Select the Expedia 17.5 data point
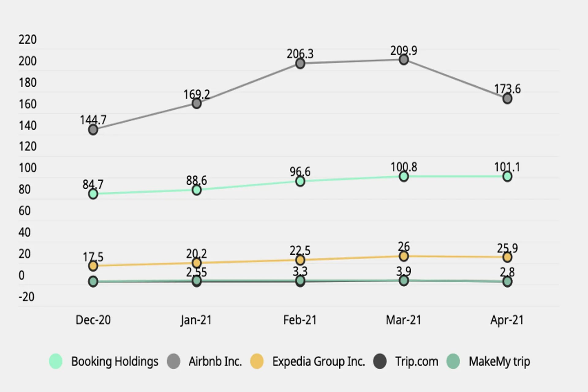588x392 pixels. pyautogui.click(x=93, y=266)
